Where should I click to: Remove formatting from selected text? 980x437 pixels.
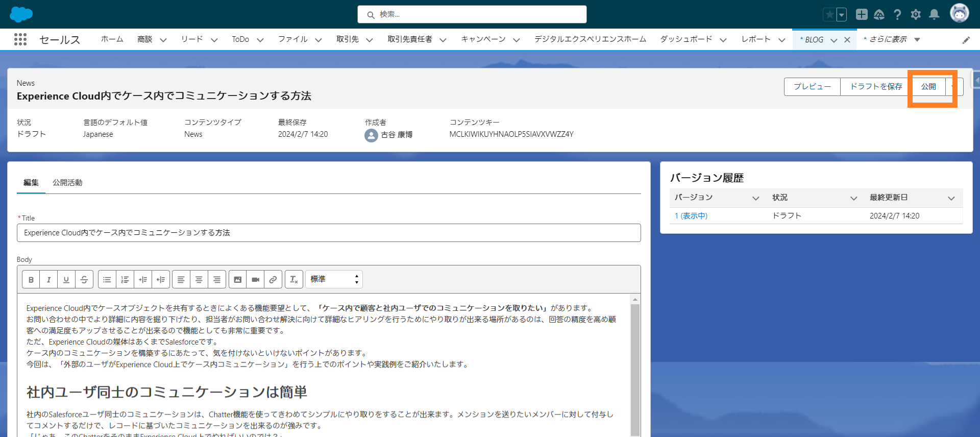click(x=294, y=279)
